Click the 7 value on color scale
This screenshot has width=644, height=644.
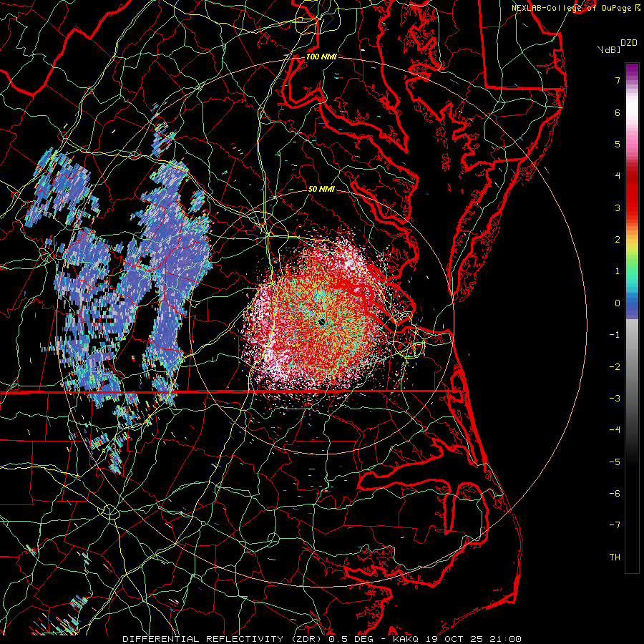click(x=618, y=80)
